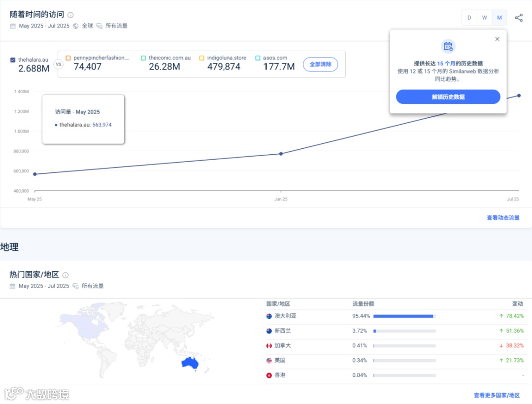Click the 177.7M value for asos.com
This screenshot has height=404, width=532.
(279, 67)
